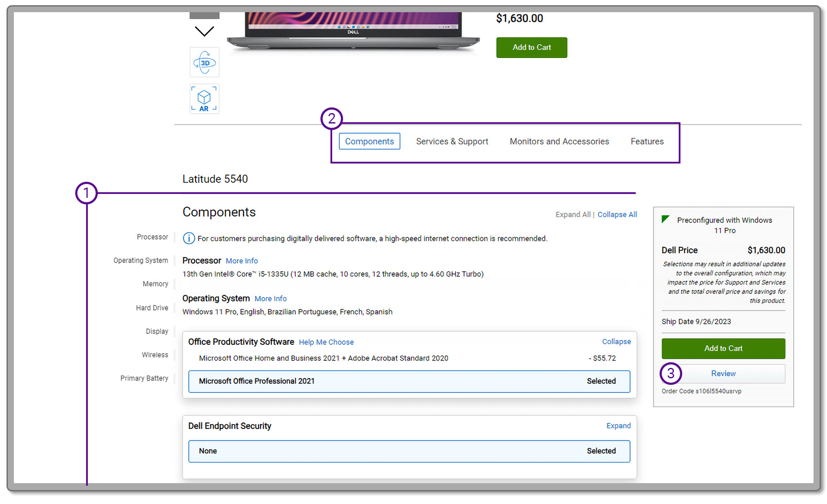Jump to Primary Battery in side navigation
Viewport: 827px width, 504px height.
pyautogui.click(x=144, y=378)
